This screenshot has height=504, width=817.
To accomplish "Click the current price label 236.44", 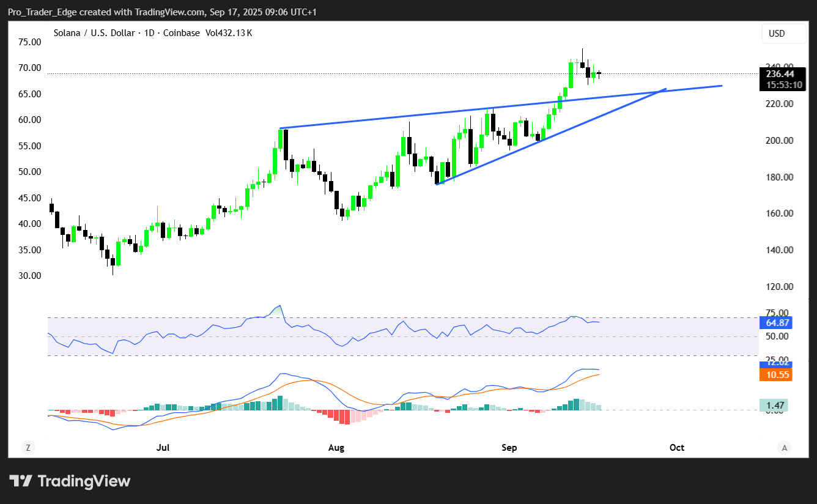I will click(x=781, y=73).
